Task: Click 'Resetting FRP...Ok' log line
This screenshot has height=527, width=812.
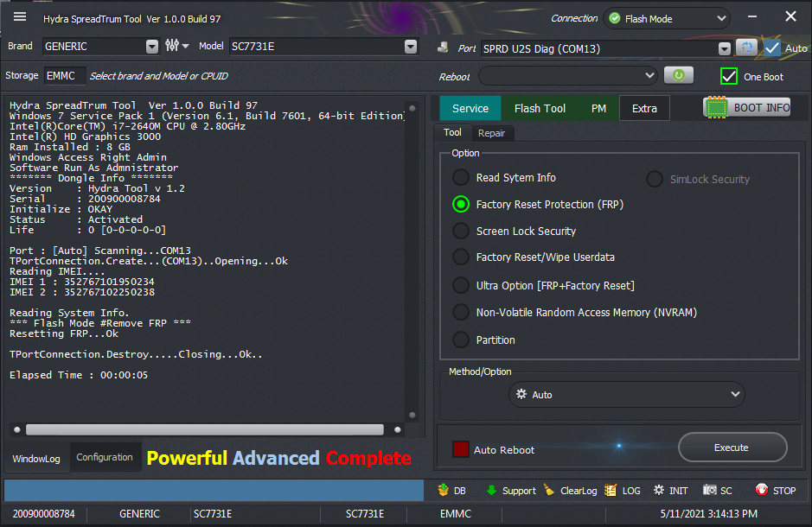Action: 64,333
